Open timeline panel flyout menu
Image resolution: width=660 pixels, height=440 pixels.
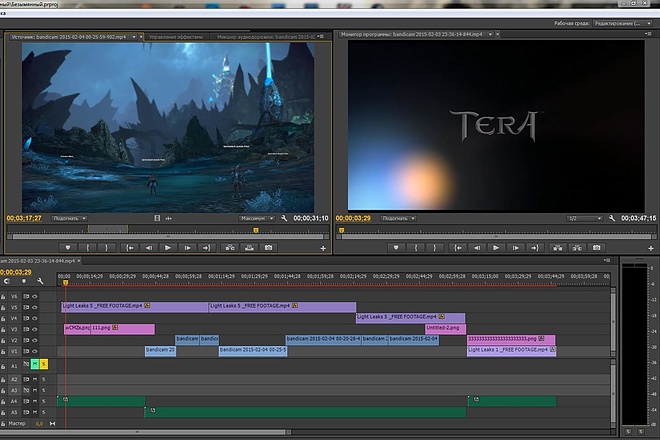tap(607, 261)
